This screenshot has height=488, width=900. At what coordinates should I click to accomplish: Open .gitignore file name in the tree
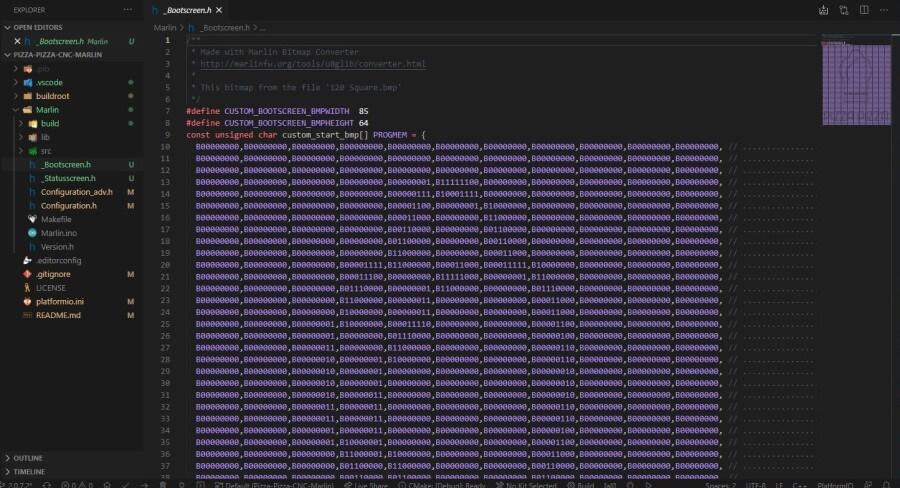(53, 274)
